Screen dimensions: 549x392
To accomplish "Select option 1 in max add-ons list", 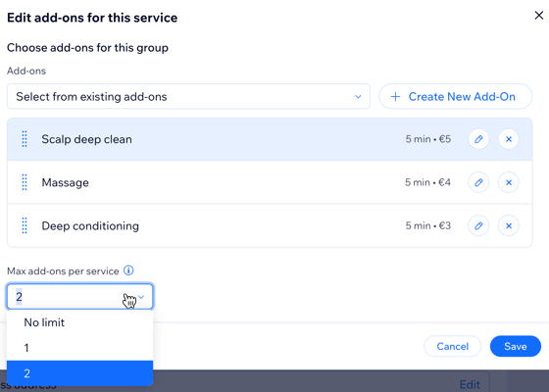I will click(x=79, y=348).
